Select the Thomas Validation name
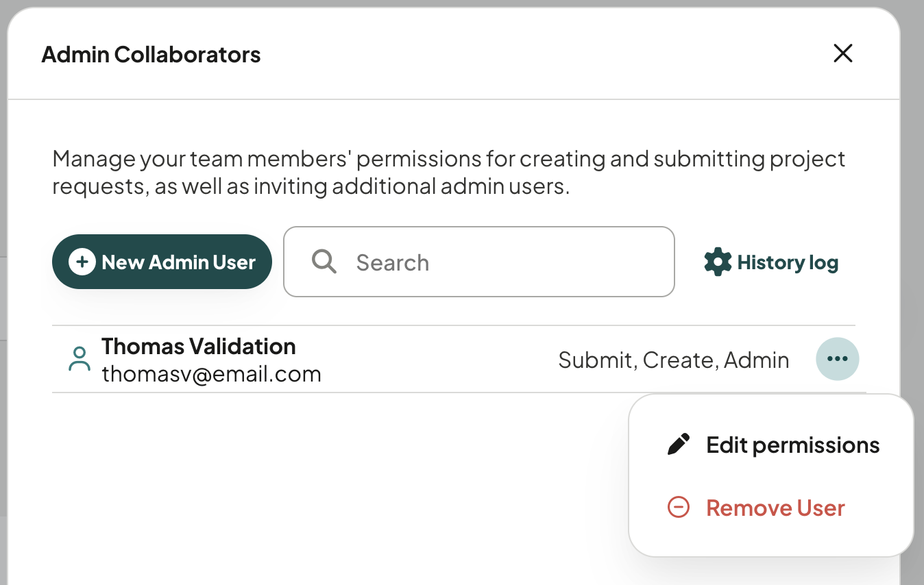 pyautogui.click(x=199, y=346)
